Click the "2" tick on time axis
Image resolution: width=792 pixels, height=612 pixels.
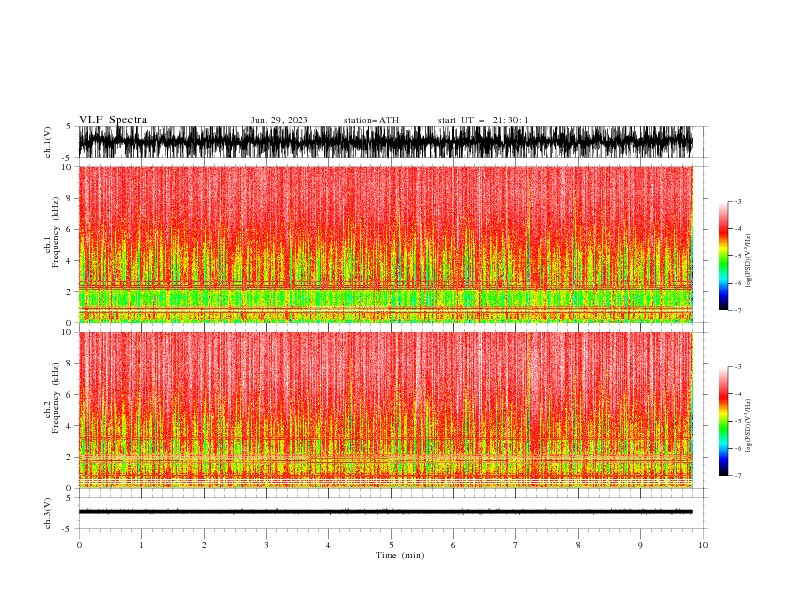[x=204, y=545]
